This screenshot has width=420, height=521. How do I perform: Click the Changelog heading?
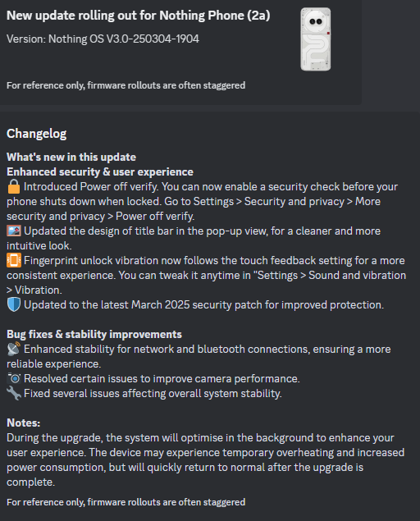(x=37, y=134)
